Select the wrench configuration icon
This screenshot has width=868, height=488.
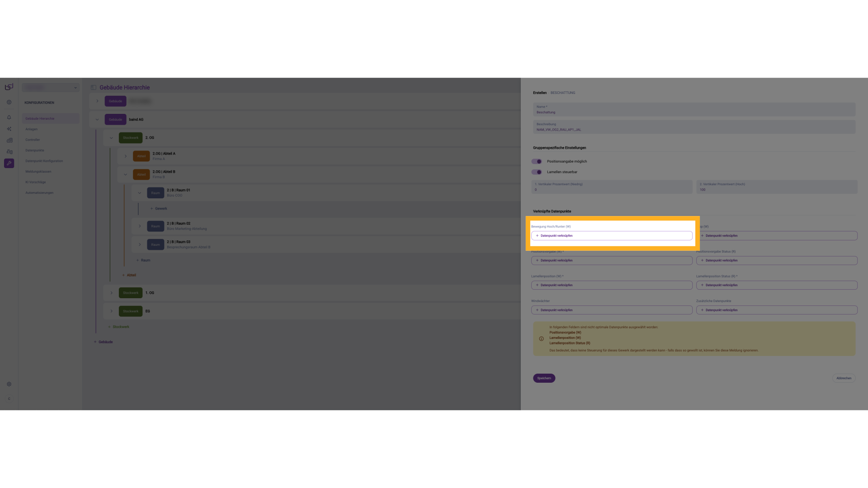point(9,163)
